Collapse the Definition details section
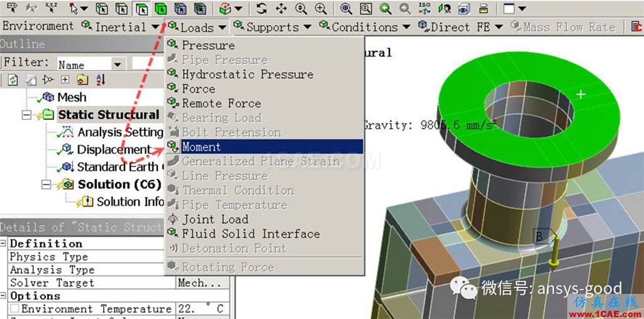The height and width of the screenshot is (319, 644). click(3, 244)
